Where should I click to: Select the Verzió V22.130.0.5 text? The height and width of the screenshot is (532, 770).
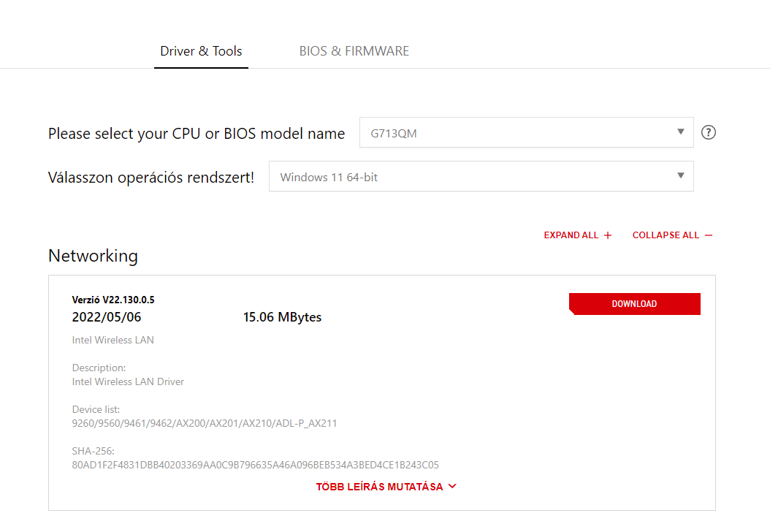point(113,300)
